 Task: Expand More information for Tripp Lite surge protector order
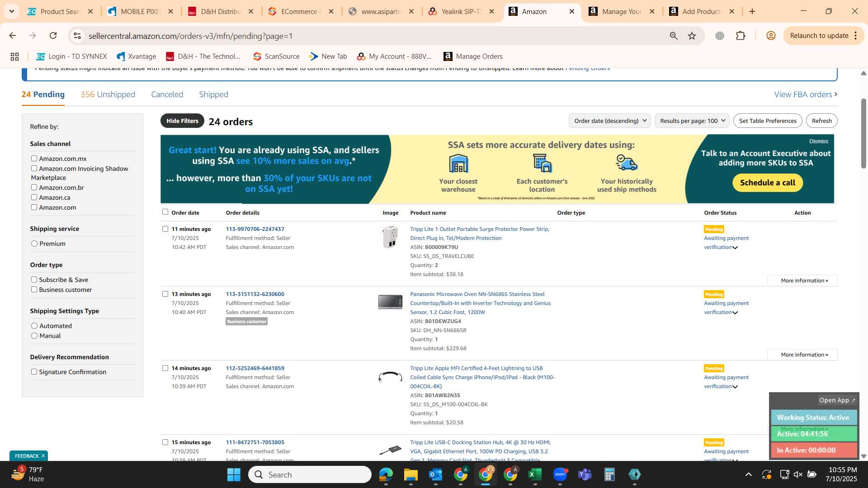click(x=803, y=281)
